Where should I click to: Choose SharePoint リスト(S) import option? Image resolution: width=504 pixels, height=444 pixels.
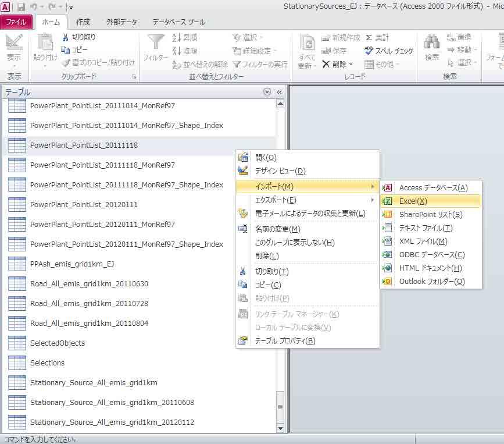(x=431, y=214)
